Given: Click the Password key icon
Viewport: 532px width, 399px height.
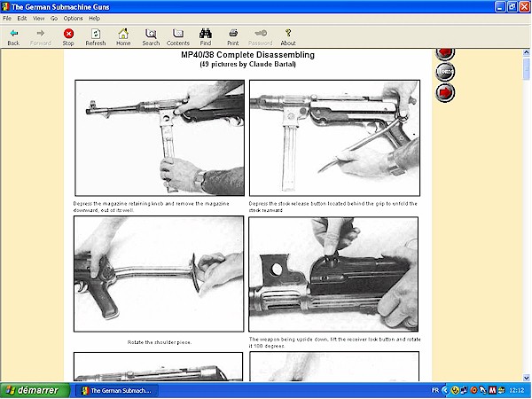Looking at the screenshot, I should point(261,34).
